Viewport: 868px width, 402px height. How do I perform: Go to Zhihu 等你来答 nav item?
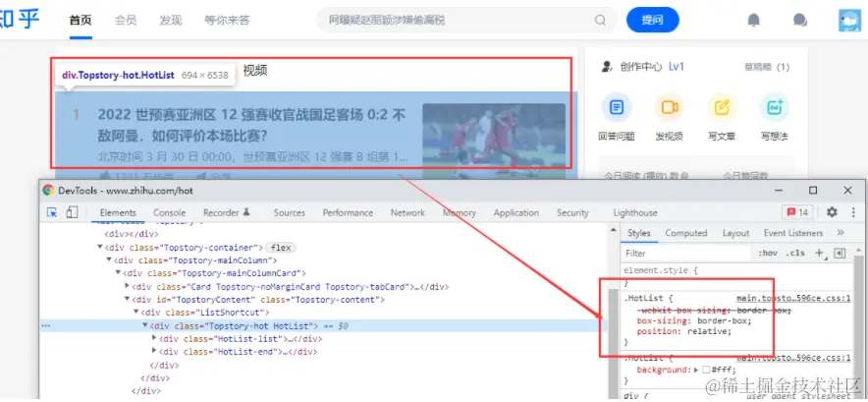pyautogui.click(x=227, y=21)
